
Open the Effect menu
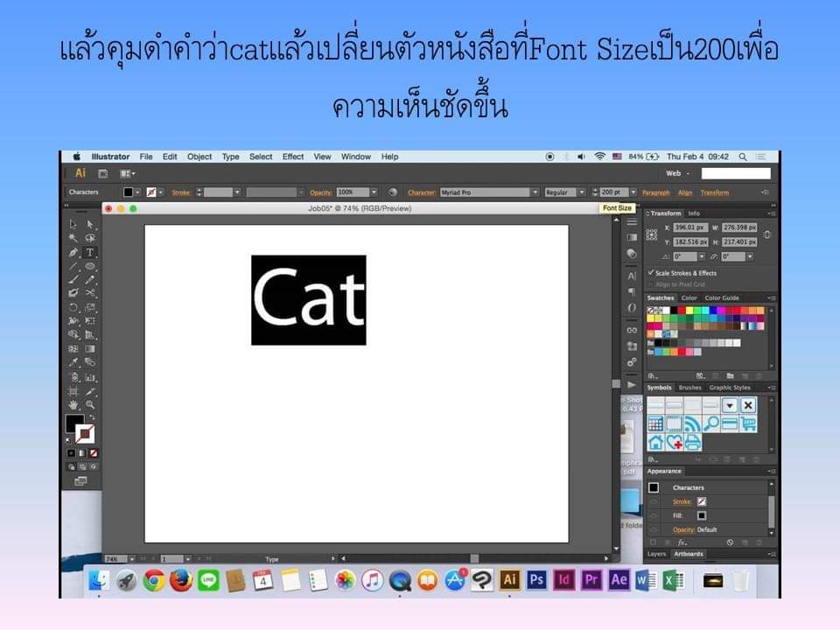(293, 157)
